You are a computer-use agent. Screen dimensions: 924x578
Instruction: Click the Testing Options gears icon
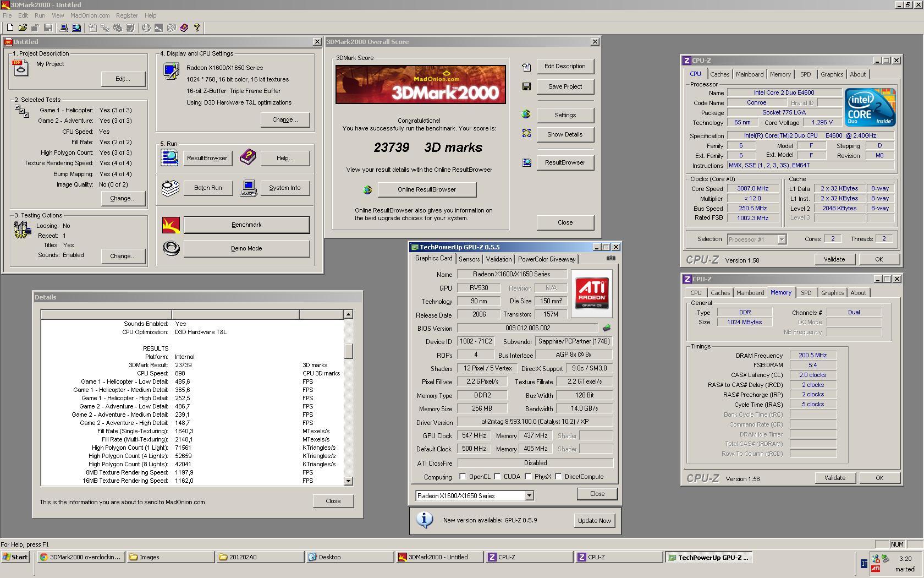(22, 230)
